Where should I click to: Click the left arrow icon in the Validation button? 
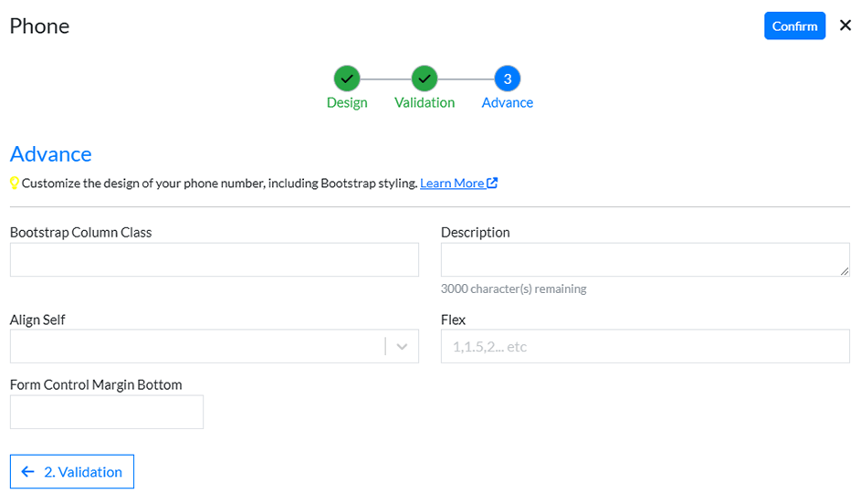pyautogui.click(x=28, y=472)
